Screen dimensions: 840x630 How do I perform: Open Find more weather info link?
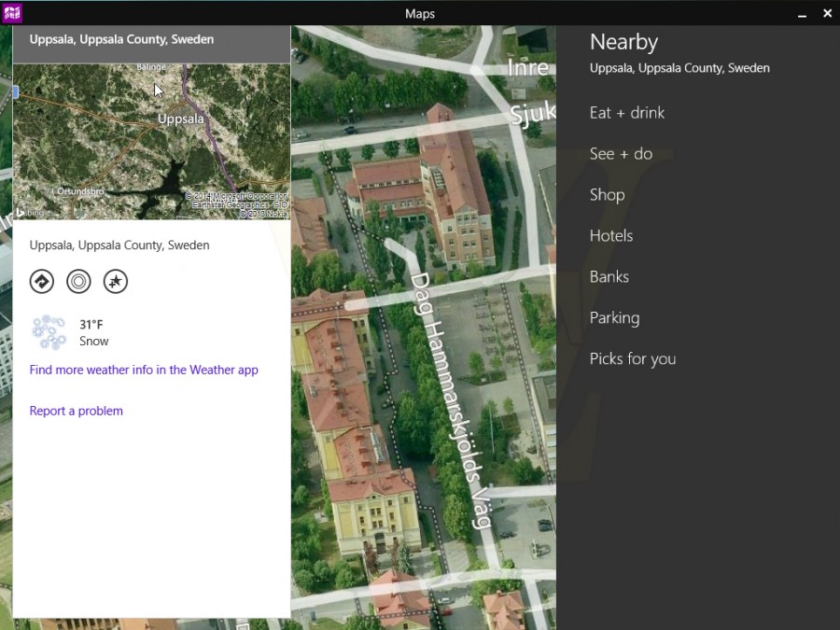[144, 371]
